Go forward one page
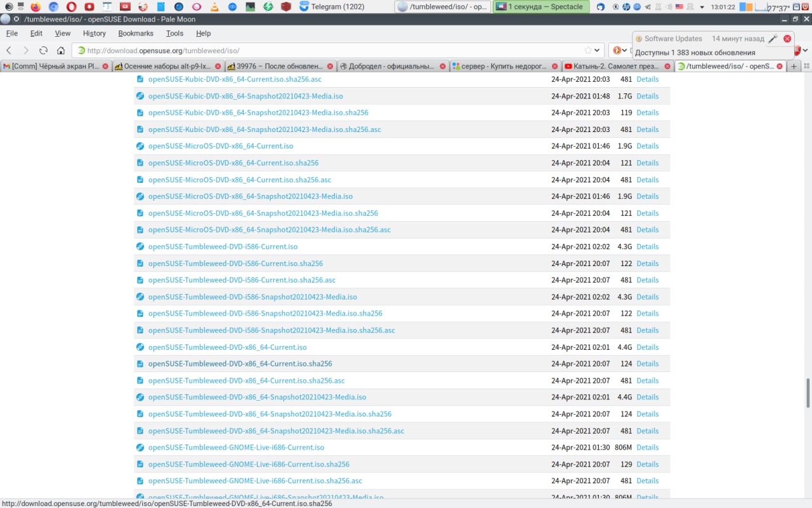The height and width of the screenshot is (508, 812). click(26, 50)
